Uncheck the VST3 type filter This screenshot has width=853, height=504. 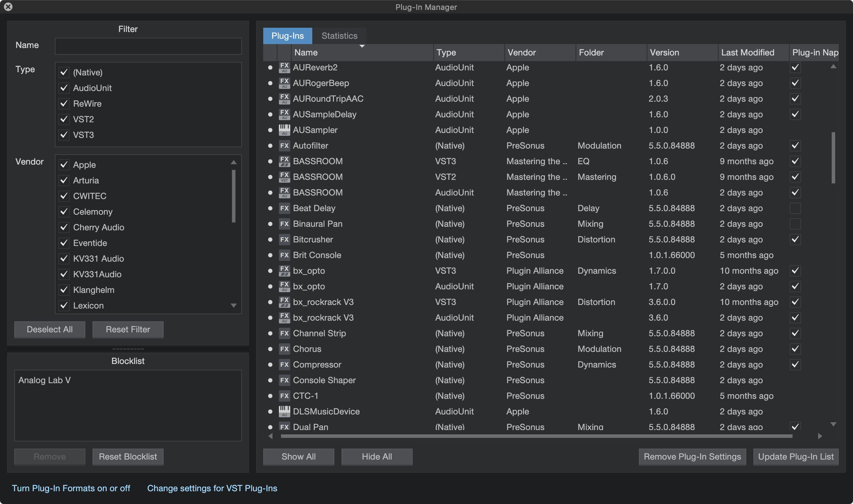click(x=64, y=135)
